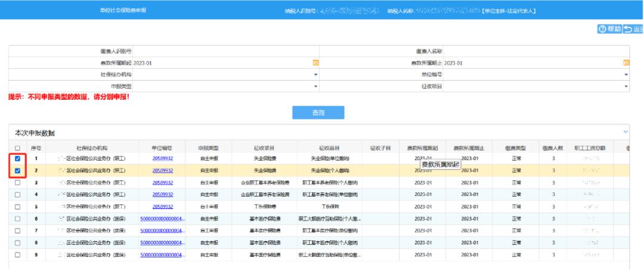Open the 单位编号 dropdown
Viewport: 644px width, 270px height.
[626, 75]
